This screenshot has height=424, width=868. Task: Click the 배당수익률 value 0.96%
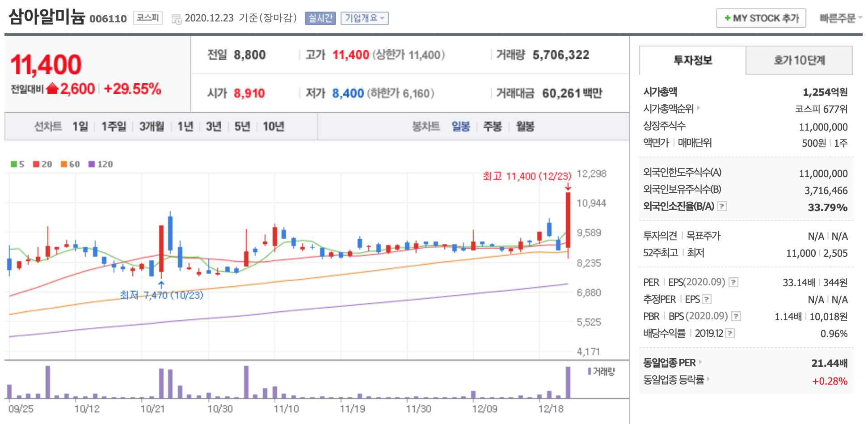click(x=834, y=334)
